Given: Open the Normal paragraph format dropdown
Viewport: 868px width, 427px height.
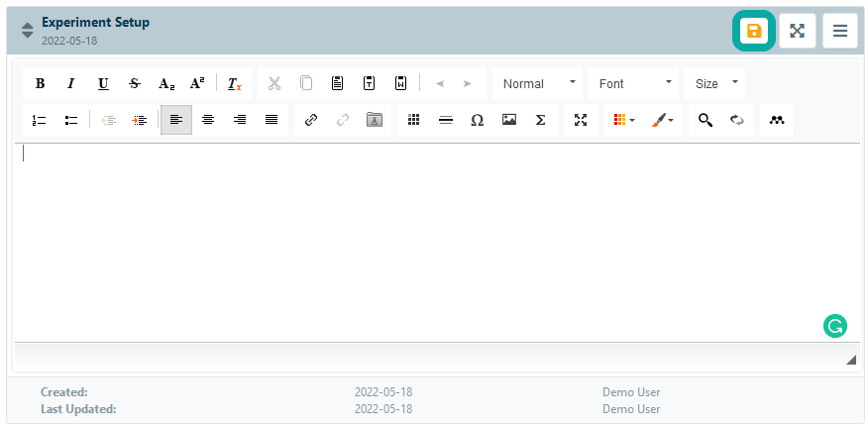Looking at the screenshot, I should (538, 84).
